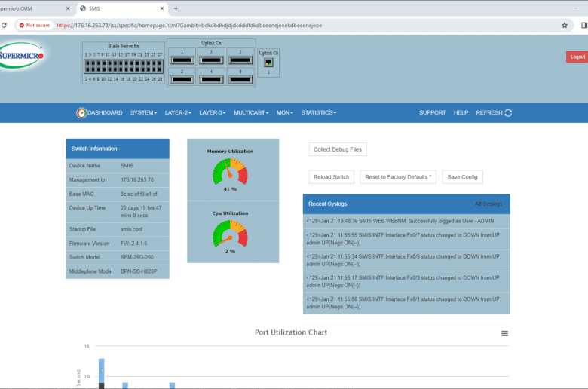This screenshot has width=588, height=389.
Task: Click Reset to Factory Defaults
Action: click(x=398, y=177)
